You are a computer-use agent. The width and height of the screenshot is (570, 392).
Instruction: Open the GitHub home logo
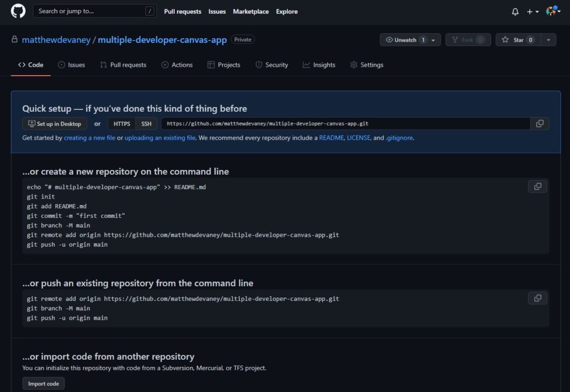pyautogui.click(x=18, y=11)
